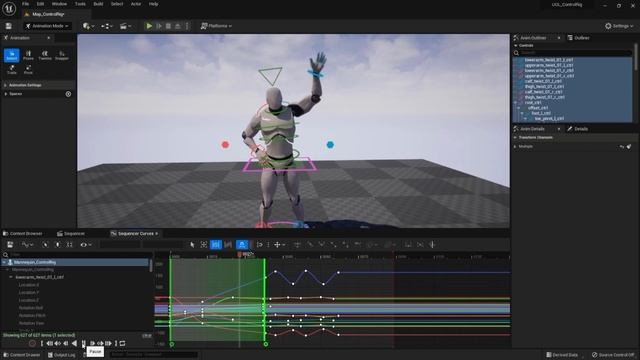The height and width of the screenshot is (360, 640).
Task: Open the Build menu
Action: click(x=98, y=4)
